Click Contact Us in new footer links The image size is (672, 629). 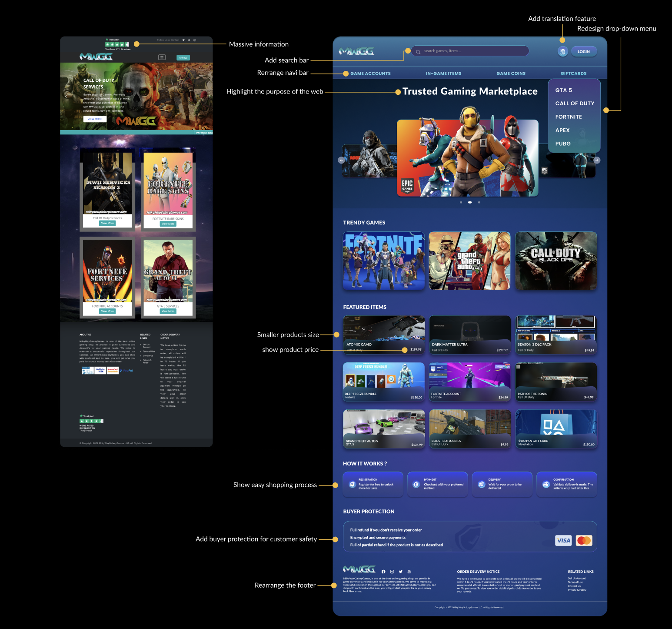click(x=574, y=586)
